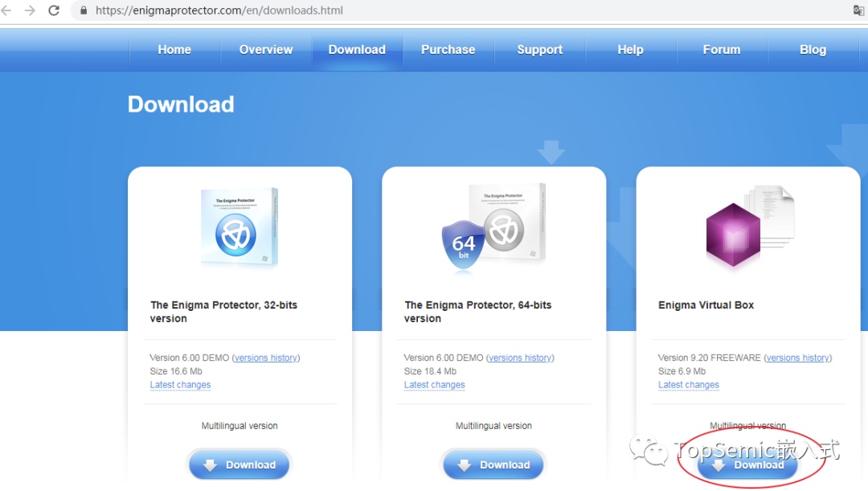Open the Support menu item
The width and height of the screenshot is (868, 491).
pos(540,50)
